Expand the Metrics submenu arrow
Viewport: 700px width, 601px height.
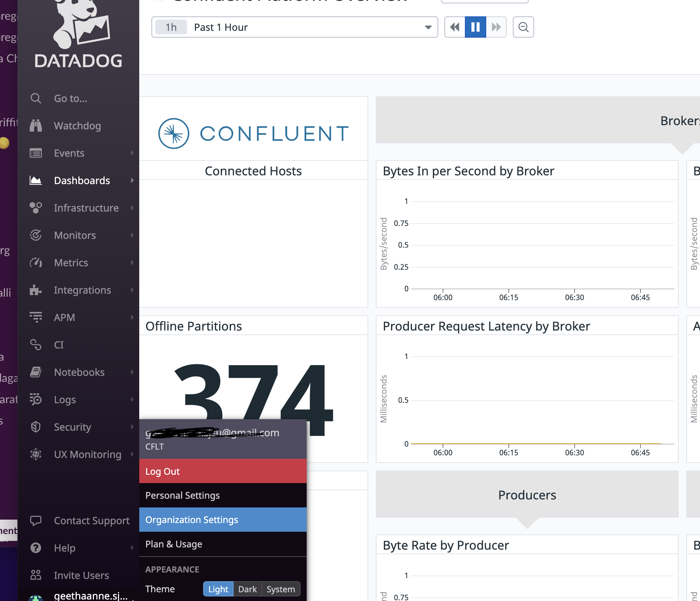point(132,262)
